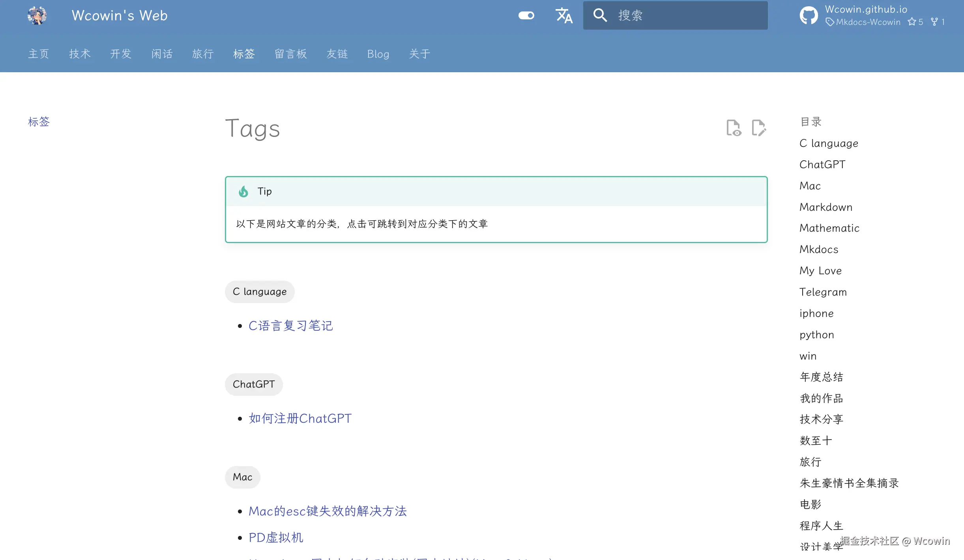
Task: Switch to the Blog tab
Action: 378,54
